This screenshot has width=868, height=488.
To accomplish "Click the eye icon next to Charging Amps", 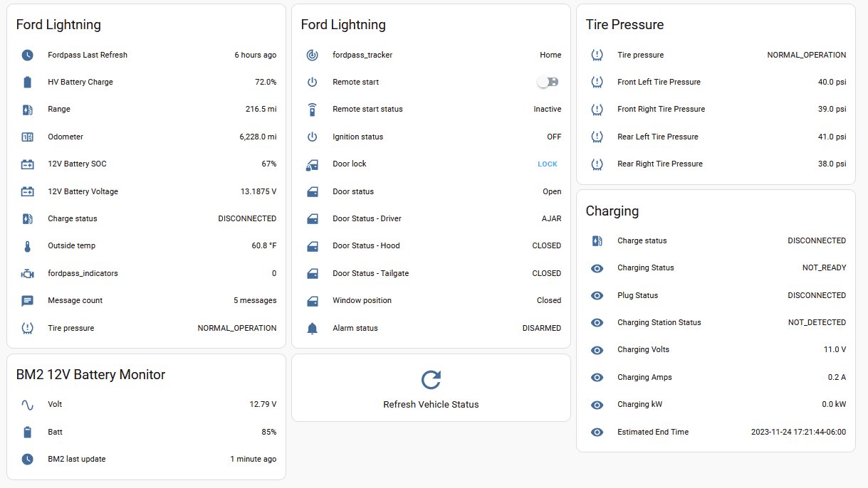I will (597, 378).
